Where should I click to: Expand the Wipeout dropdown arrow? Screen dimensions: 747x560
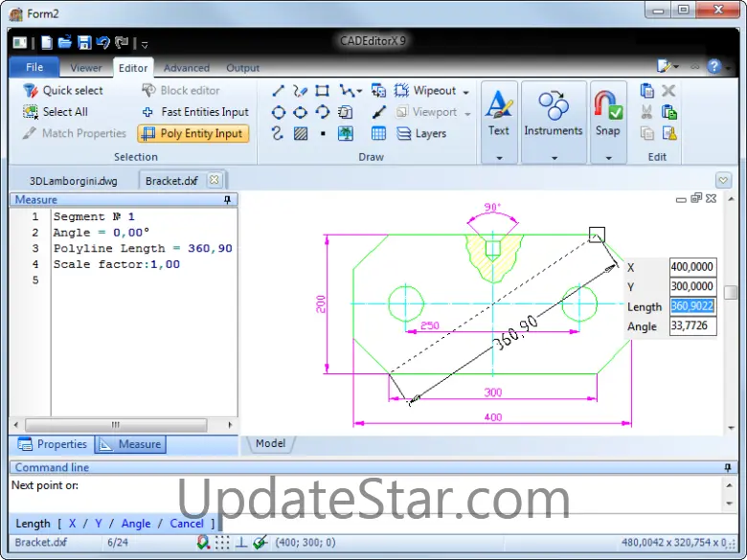[466, 92]
